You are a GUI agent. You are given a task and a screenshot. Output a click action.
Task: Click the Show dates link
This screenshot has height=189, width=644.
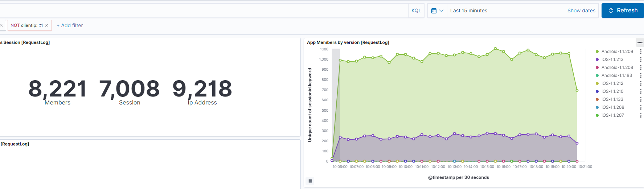pyautogui.click(x=581, y=11)
